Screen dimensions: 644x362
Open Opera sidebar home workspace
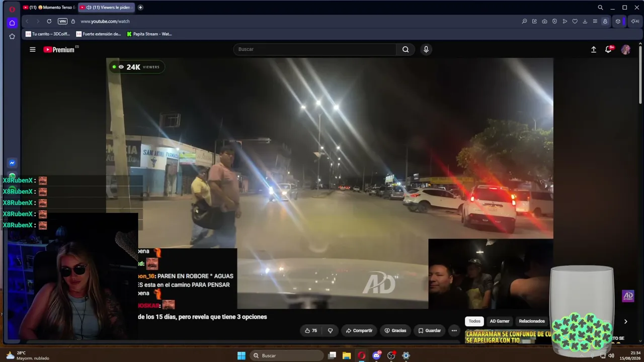[x=12, y=23]
